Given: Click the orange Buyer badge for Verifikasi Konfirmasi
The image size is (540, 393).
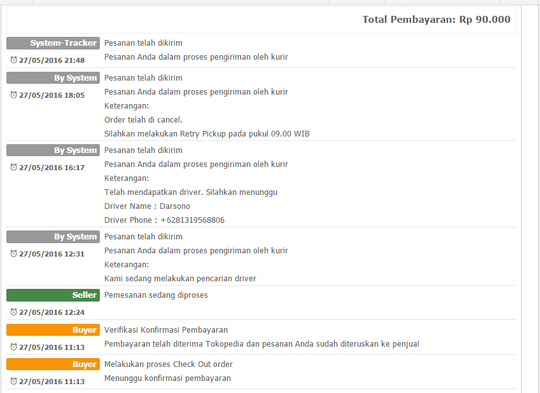Looking at the screenshot, I should point(53,330).
